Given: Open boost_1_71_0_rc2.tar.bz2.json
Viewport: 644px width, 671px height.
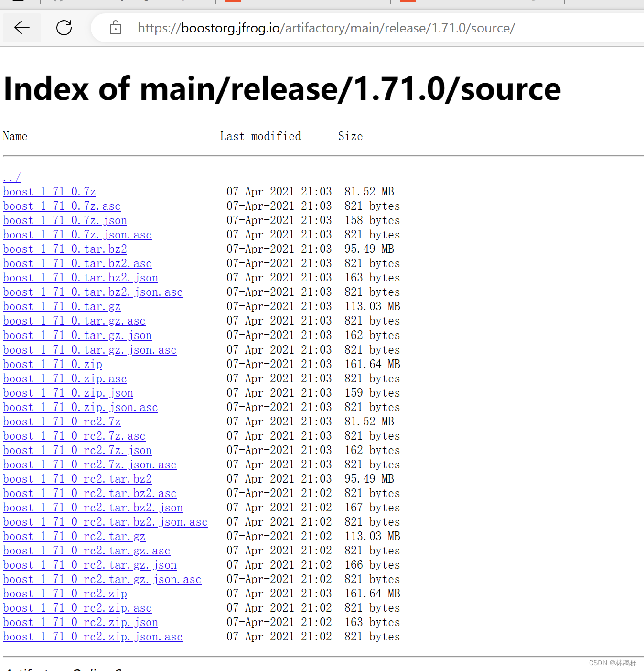Looking at the screenshot, I should click(93, 508).
